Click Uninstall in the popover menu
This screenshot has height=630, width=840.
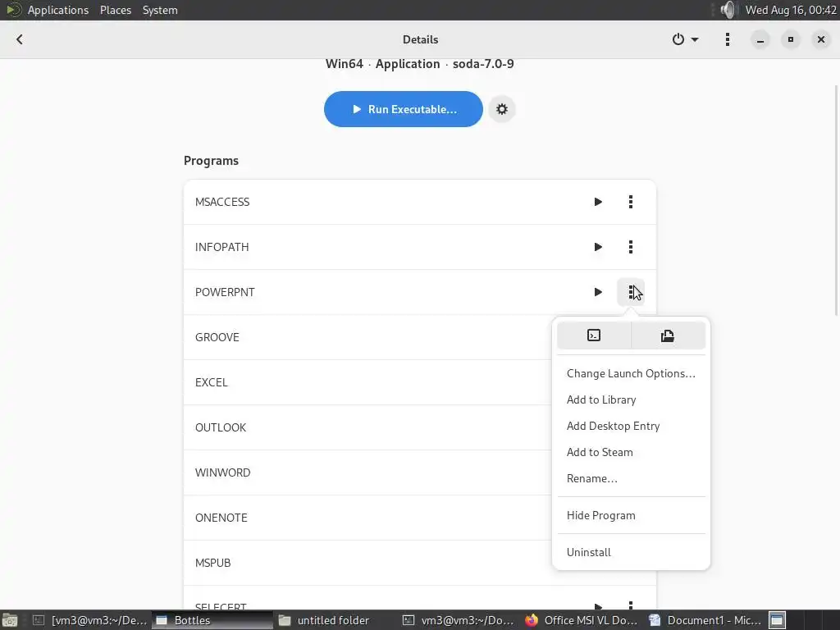[631, 552]
